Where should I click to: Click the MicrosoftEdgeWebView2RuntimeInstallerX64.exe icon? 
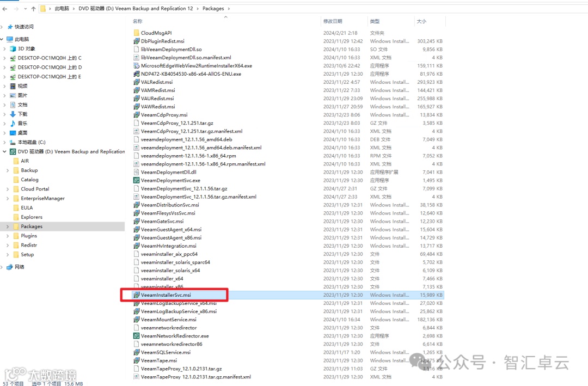coord(137,66)
